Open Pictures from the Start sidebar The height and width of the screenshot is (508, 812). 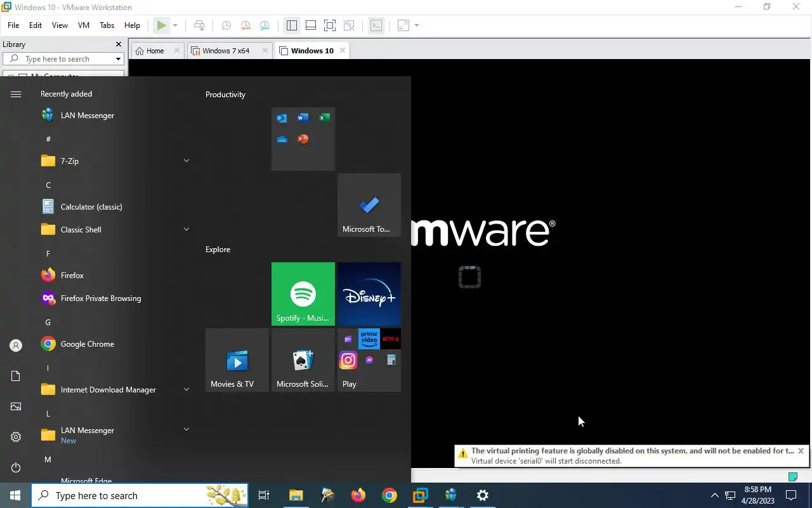[x=16, y=406]
